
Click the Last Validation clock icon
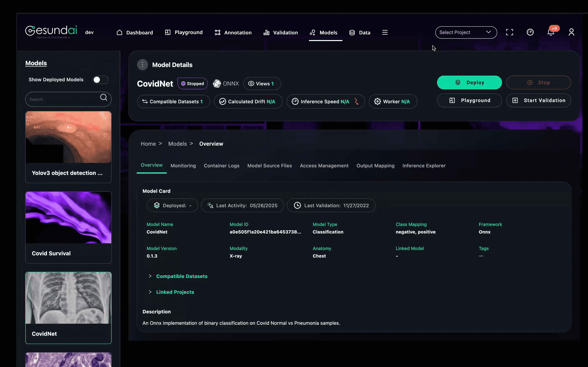[x=297, y=205]
